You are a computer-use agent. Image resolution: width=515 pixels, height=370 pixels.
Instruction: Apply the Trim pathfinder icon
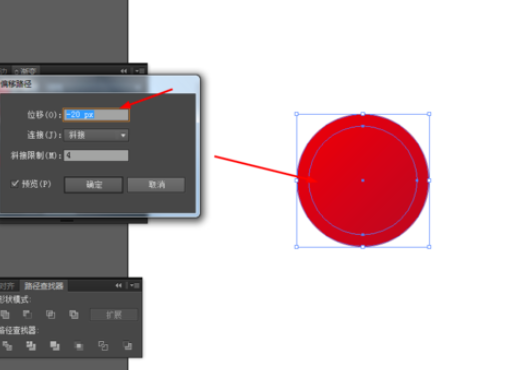point(31,346)
